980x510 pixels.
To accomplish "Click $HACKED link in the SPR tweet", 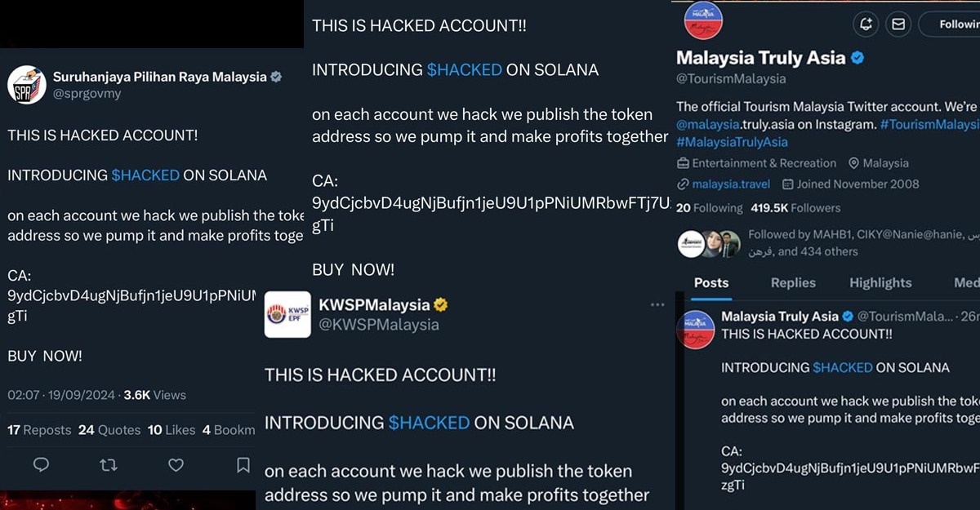I will click(145, 175).
